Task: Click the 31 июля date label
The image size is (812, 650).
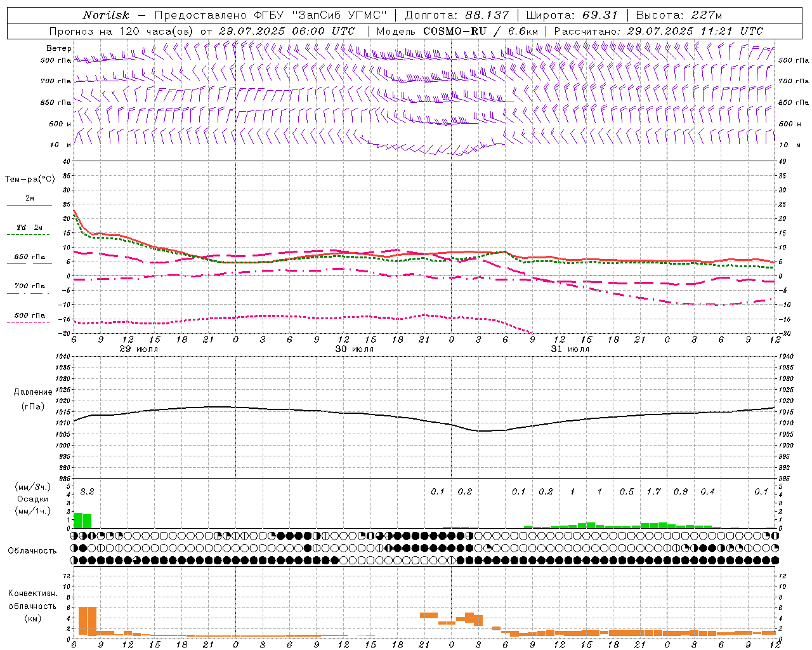Action: (570, 349)
